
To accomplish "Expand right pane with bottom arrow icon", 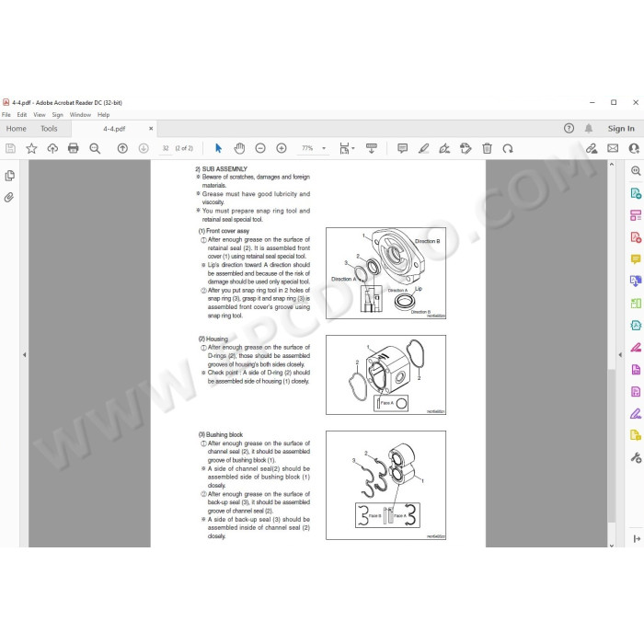I will point(637,539).
